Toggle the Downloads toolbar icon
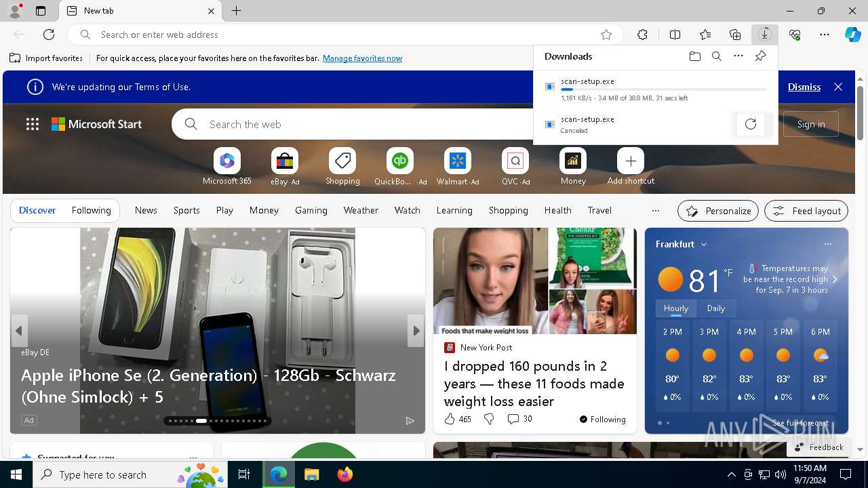Image resolution: width=868 pixels, height=488 pixels. tap(765, 35)
